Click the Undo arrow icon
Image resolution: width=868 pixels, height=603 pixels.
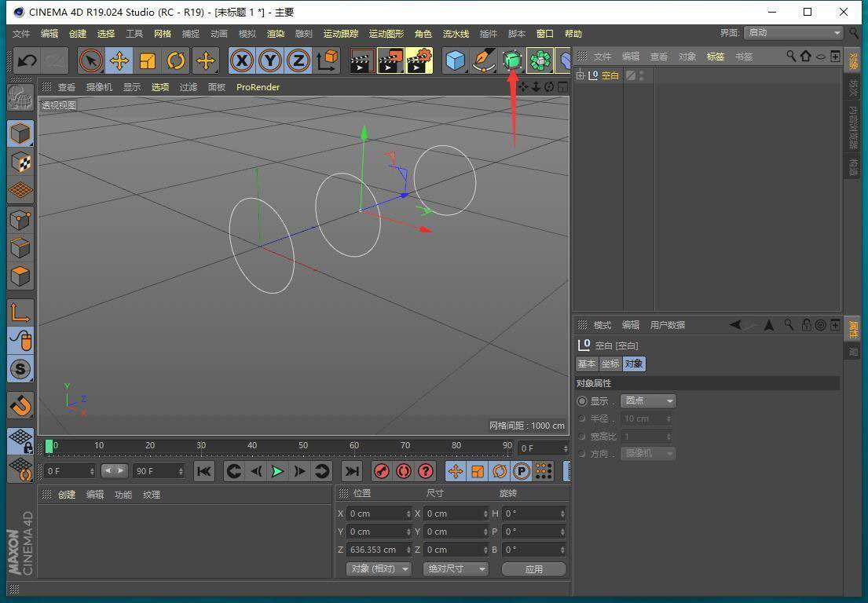(x=27, y=60)
